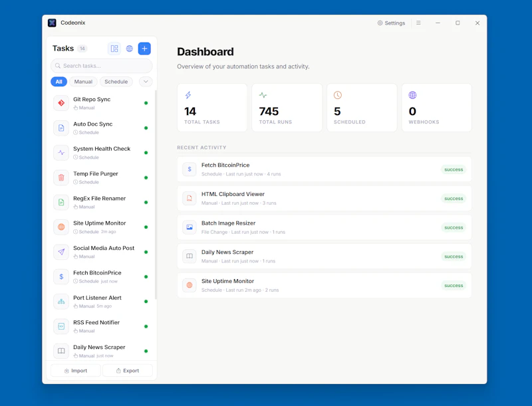Screen dimensions: 532x406
Task: Click the RSS Feed Notifier code icon
Action: pyautogui.click(x=61, y=326)
